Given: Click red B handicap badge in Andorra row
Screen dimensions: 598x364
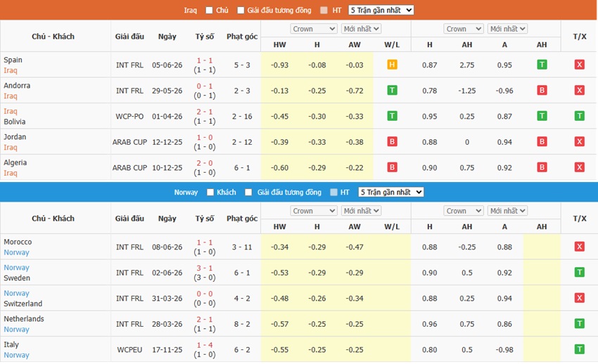Looking at the screenshot, I should pos(542,90).
